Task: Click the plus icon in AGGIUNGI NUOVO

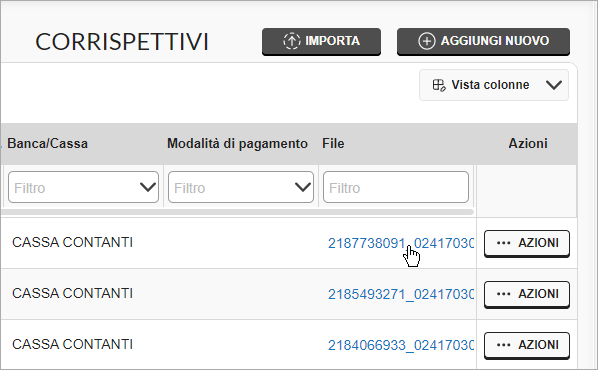Action: (x=427, y=41)
